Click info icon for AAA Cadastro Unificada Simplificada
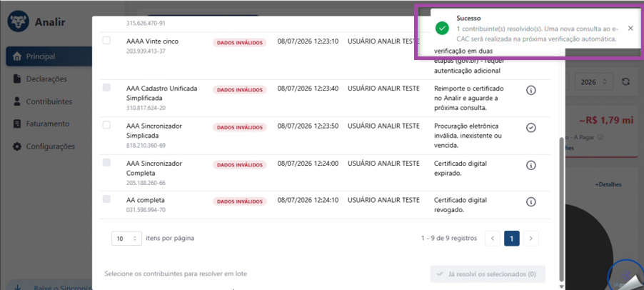The height and width of the screenshot is (290, 644). tap(530, 91)
